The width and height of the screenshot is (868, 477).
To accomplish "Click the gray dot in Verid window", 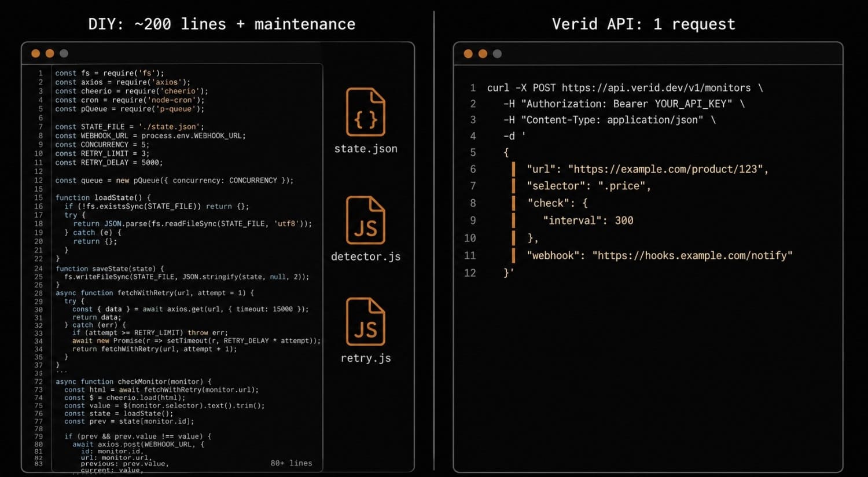I will (x=497, y=54).
